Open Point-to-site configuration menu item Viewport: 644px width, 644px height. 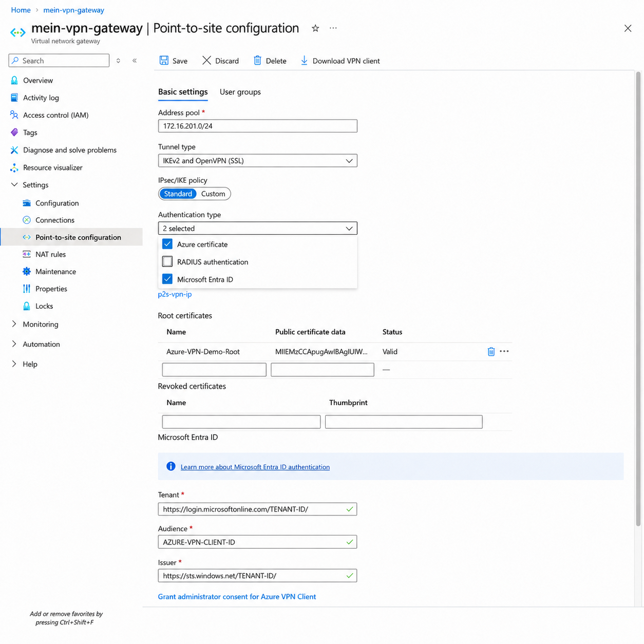click(x=72, y=237)
